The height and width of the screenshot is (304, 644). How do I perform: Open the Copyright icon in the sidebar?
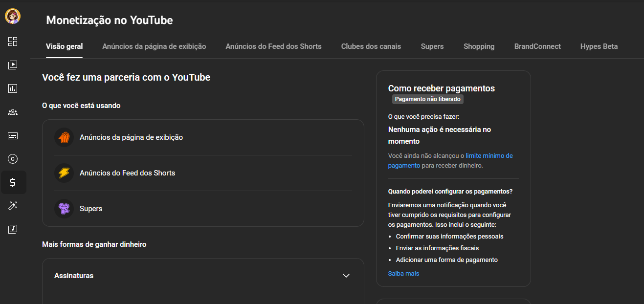[x=13, y=159]
